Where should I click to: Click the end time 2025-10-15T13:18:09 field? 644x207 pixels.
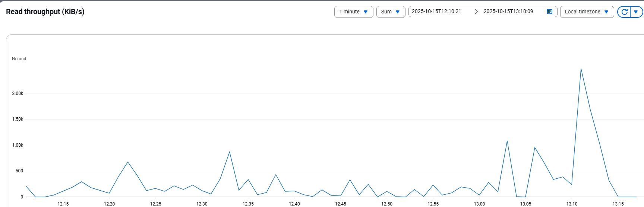point(508,12)
